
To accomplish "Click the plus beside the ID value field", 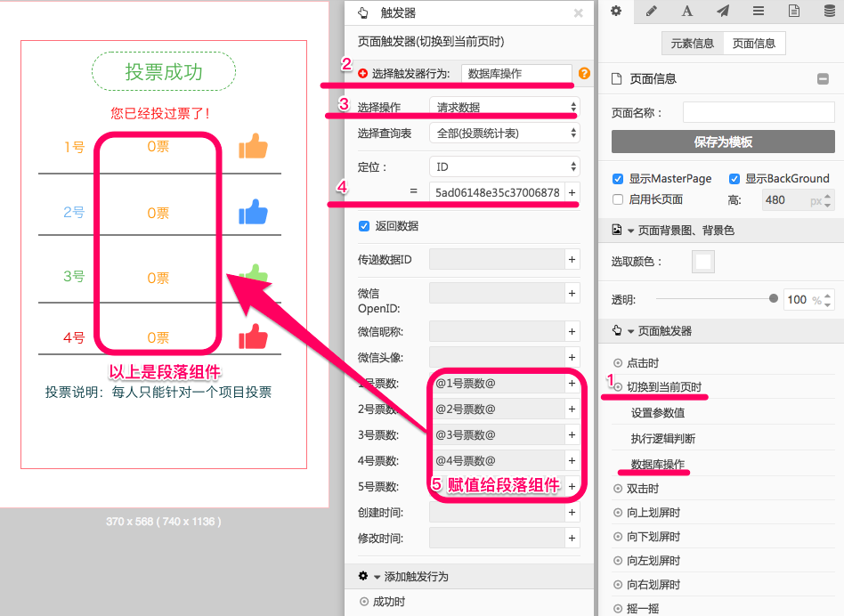I will tap(572, 192).
